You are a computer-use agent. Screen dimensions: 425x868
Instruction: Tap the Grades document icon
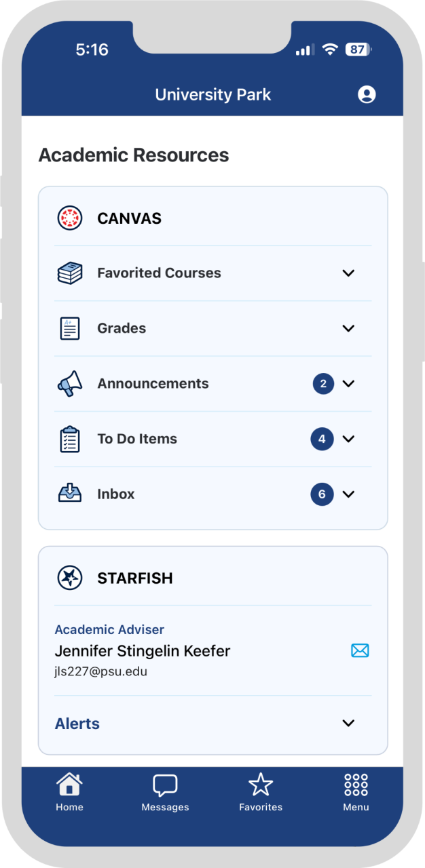click(x=69, y=328)
